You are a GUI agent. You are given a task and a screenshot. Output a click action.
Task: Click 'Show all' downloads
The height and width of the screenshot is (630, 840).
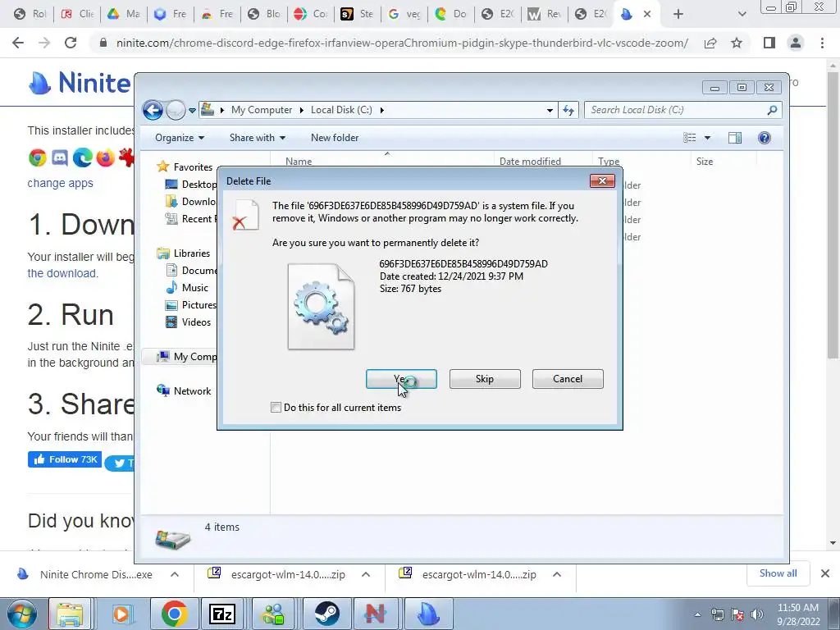click(778, 573)
